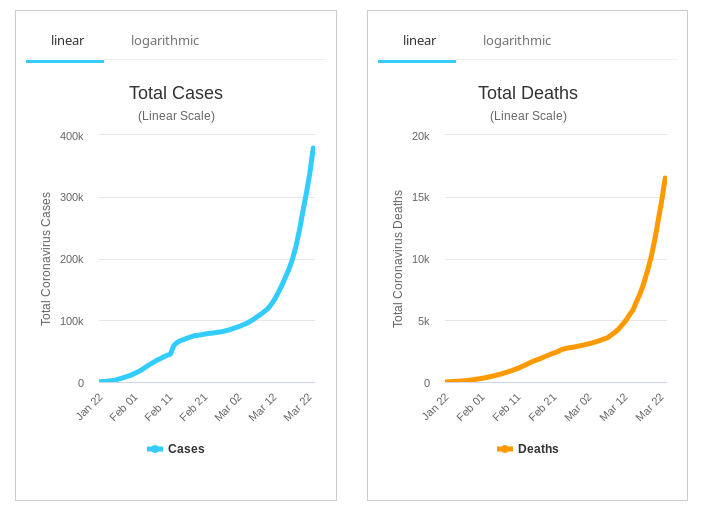The height and width of the screenshot is (511, 704).
Task: Switch Total Cases chart to logarithmic
Action: pyautogui.click(x=165, y=41)
